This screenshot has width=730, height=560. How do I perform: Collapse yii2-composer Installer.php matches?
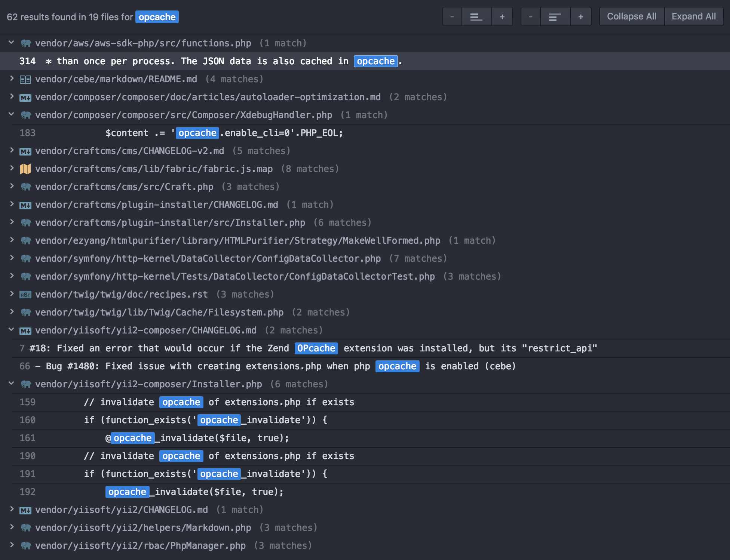[x=11, y=384]
